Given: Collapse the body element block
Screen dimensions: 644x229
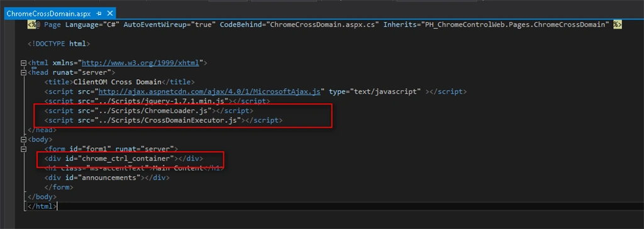Looking at the screenshot, I should pos(23,140).
